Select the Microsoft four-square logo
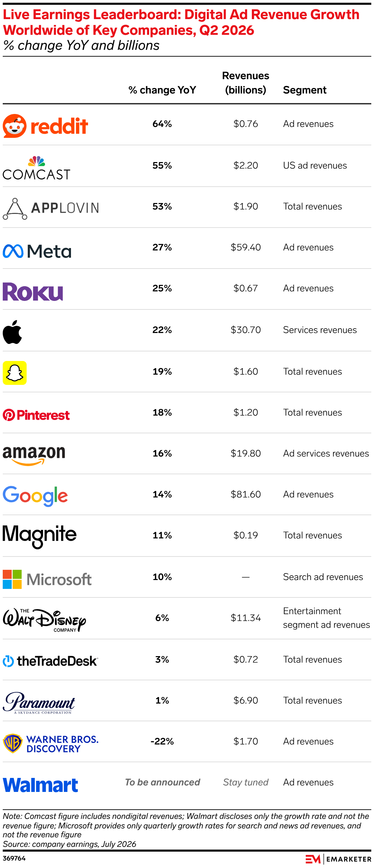 pyautogui.click(x=12, y=579)
